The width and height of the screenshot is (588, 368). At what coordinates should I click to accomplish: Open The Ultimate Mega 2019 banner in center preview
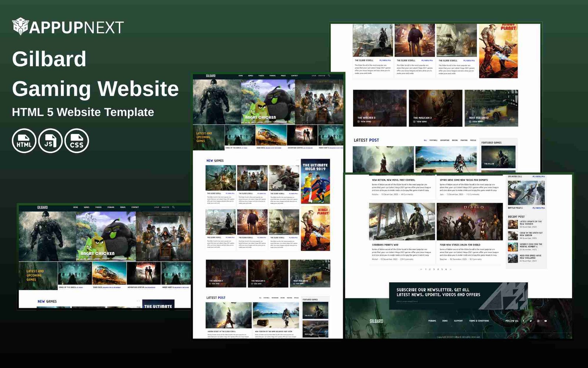[315, 181]
